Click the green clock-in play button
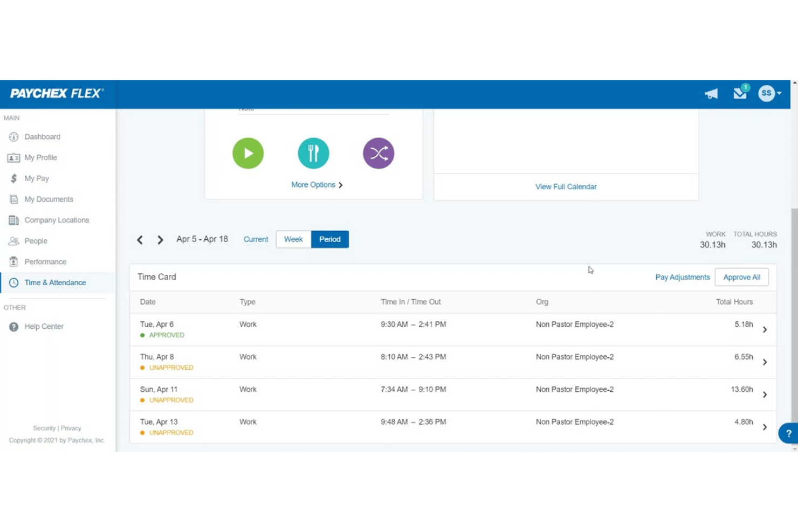The width and height of the screenshot is (798, 532). point(248,153)
